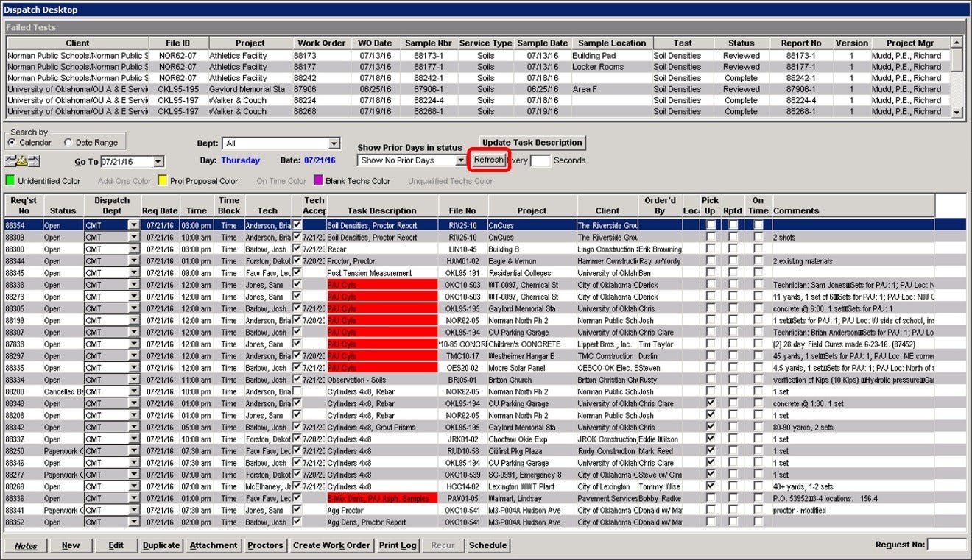972x560 pixels.
Task: Click the green Unidentified Color swatch
Action: 10,180
